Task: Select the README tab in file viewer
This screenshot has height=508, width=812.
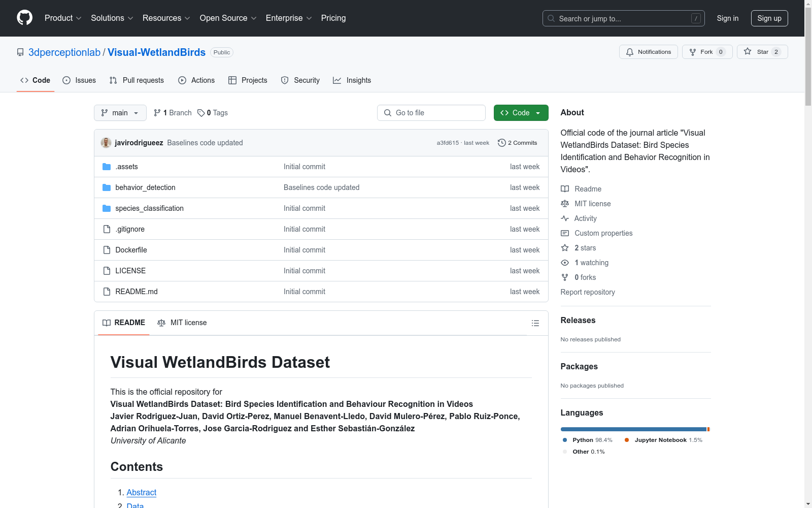Action: 124,323
